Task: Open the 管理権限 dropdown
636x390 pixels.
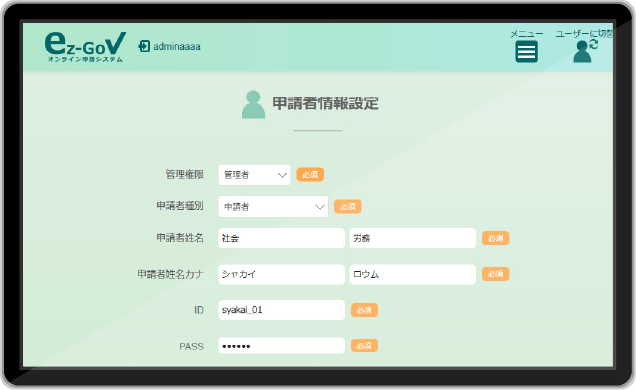Action: pyautogui.click(x=254, y=175)
